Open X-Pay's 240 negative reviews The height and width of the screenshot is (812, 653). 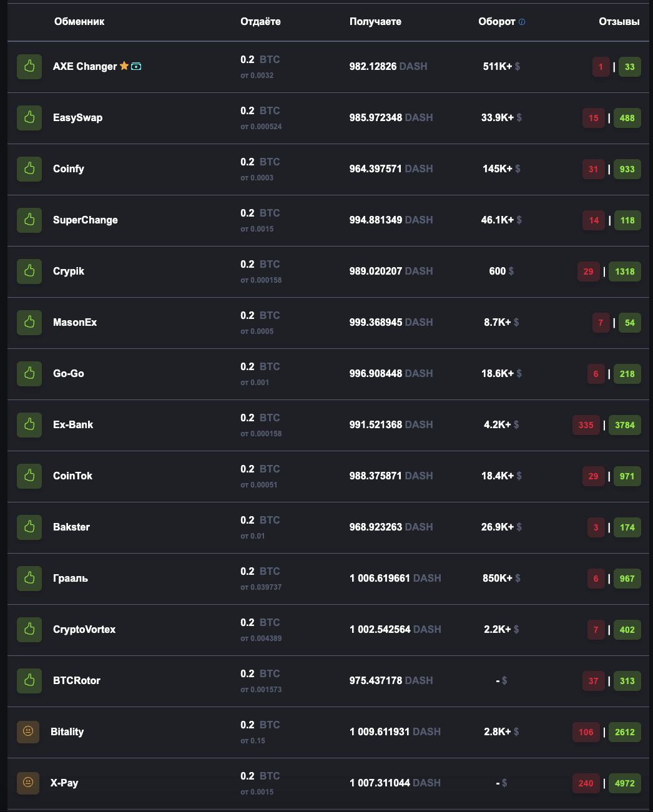point(586,783)
